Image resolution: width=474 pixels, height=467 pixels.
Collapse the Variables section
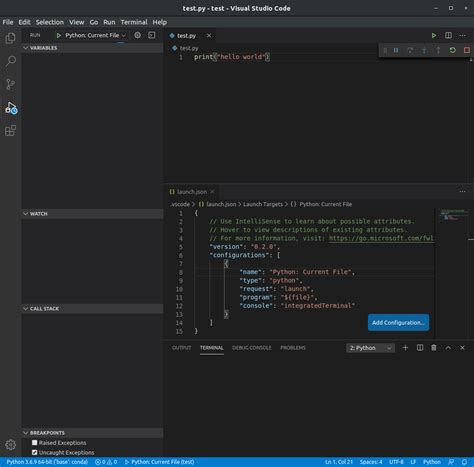pyautogui.click(x=92, y=48)
